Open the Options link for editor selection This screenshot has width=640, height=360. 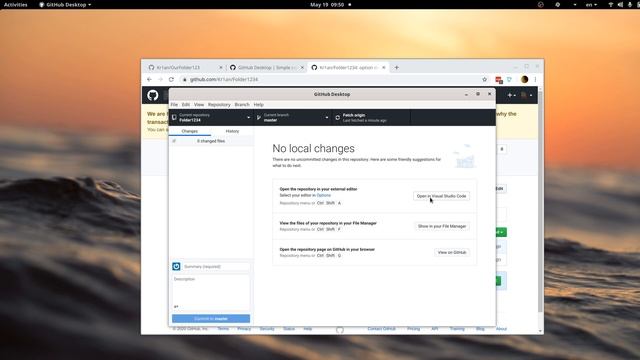pyautogui.click(x=324, y=195)
